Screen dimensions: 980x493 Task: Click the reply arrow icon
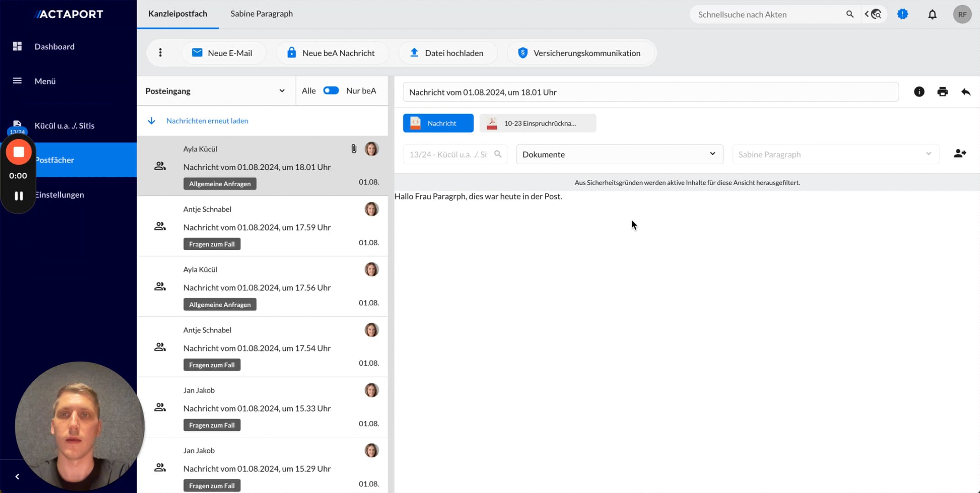pos(965,92)
